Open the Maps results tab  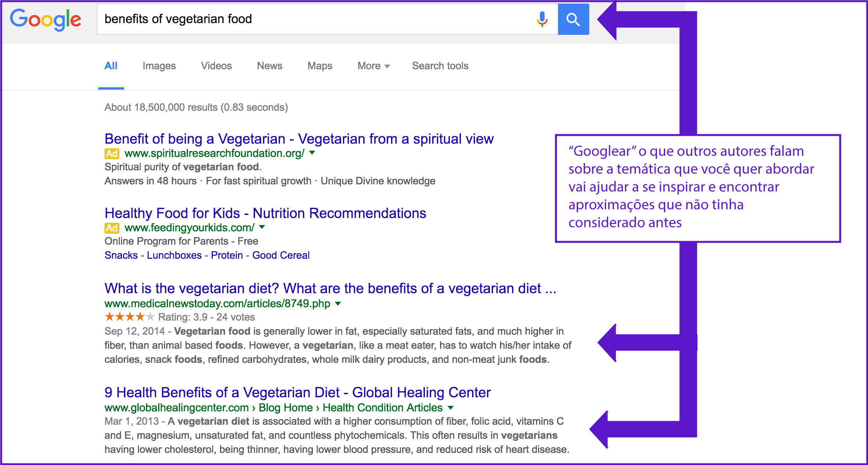pos(319,66)
